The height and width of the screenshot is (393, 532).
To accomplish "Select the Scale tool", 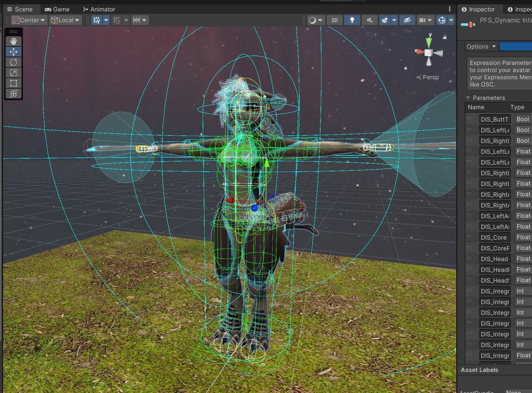I will tap(14, 72).
